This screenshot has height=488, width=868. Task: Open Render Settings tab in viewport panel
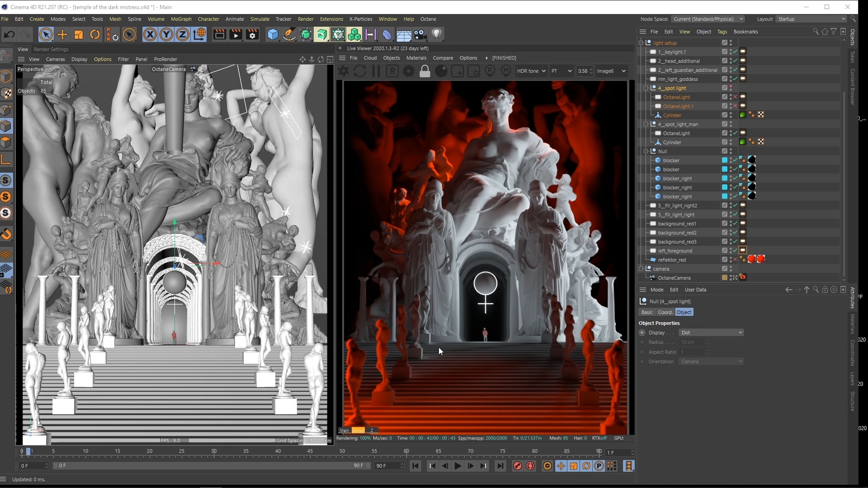click(51, 49)
